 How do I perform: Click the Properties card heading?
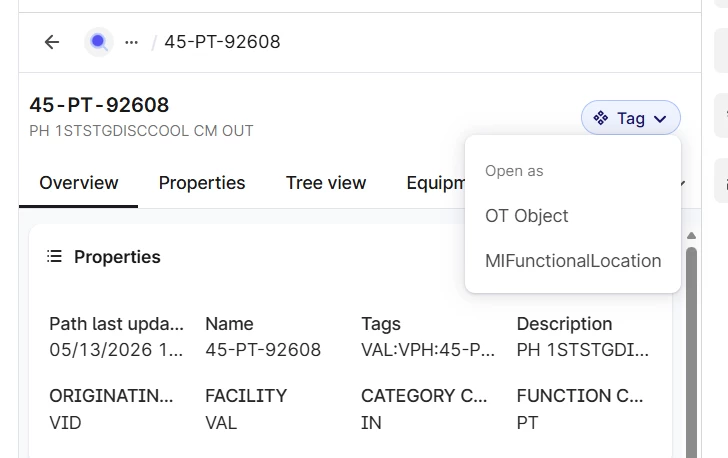(x=117, y=257)
